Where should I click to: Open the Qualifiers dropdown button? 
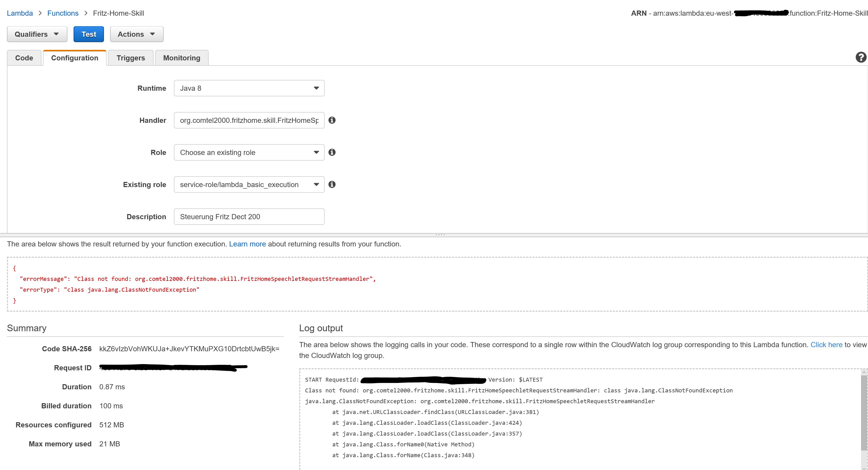[37, 34]
